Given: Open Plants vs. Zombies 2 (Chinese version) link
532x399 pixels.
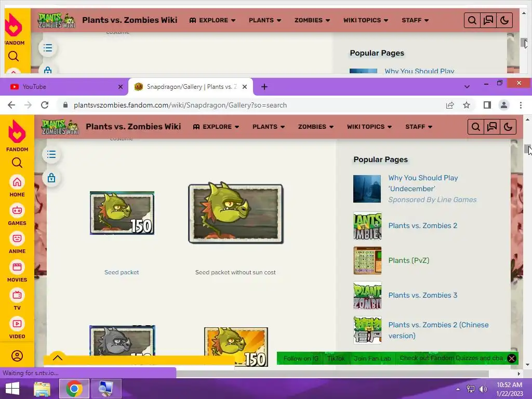Looking at the screenshot, I should (438, 330).
